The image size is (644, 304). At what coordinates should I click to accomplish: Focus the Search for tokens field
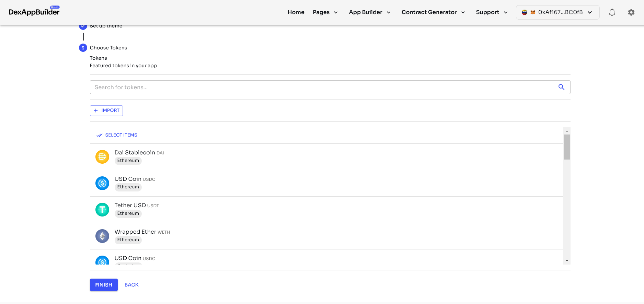[x=323, y=87]
